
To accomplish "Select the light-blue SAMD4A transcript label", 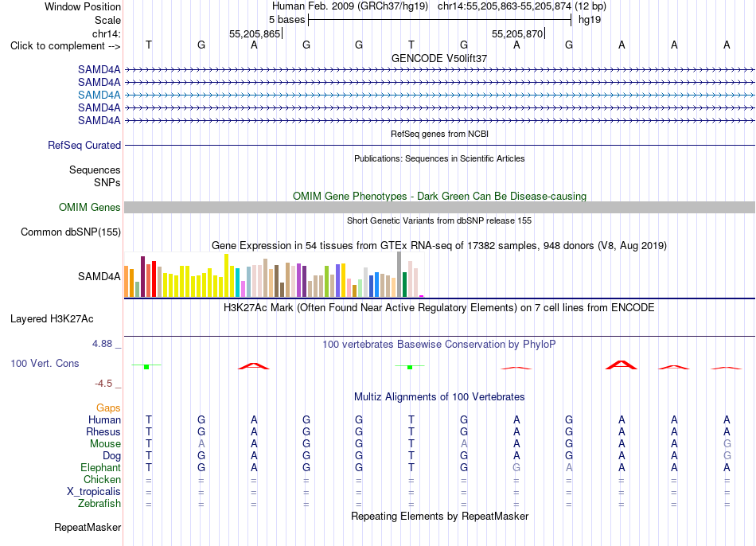I will (x=99, y=95).
